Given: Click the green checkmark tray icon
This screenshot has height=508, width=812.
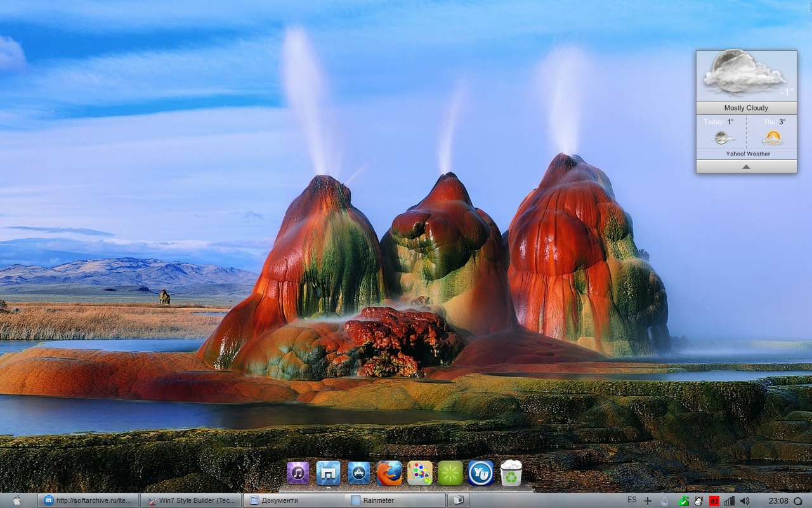Looking at the screenshot, I should (x=683, y=501).
